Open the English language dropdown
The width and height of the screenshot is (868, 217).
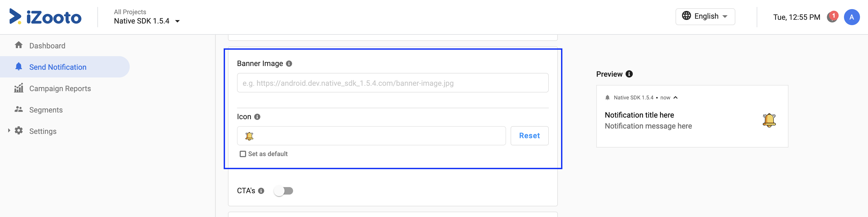pyautogui.click(x=705, y=17)
